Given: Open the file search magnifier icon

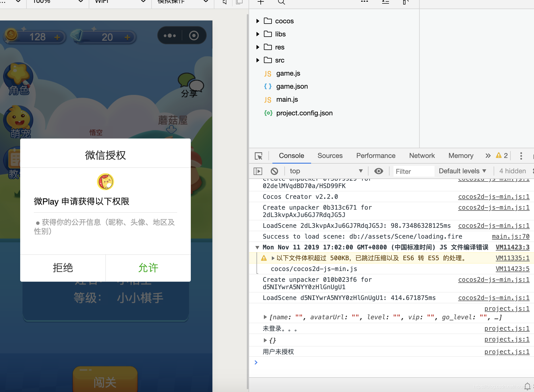Looking at the screenshot, I should coord(281,2).
